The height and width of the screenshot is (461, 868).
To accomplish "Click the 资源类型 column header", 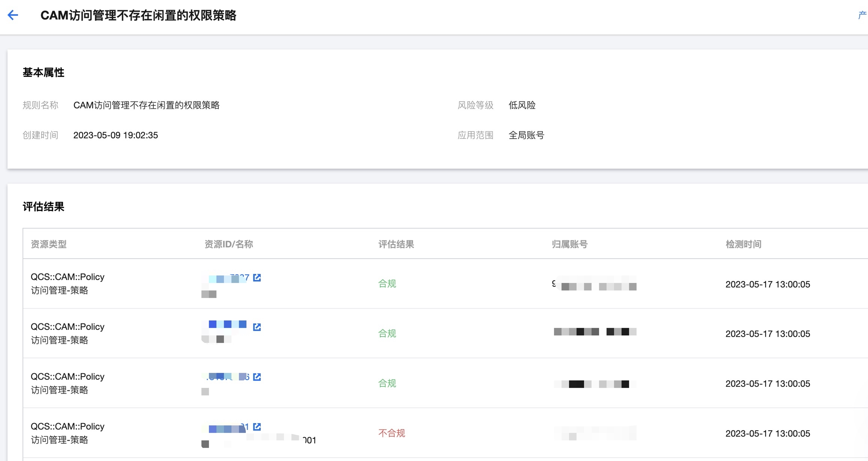I will [x=49, y=244].
